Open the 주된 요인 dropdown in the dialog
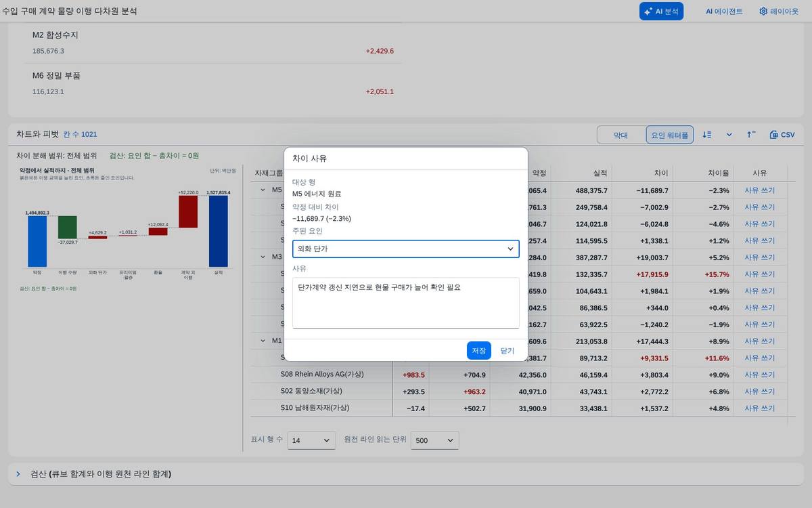Viewport: 812px width, 508px height. point(406,249)
